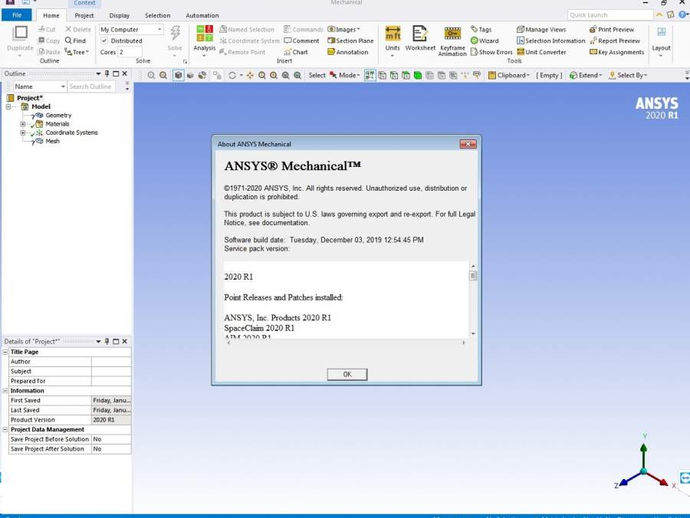Click the Author value cell
690x518 pixels.
click(111, 362)
